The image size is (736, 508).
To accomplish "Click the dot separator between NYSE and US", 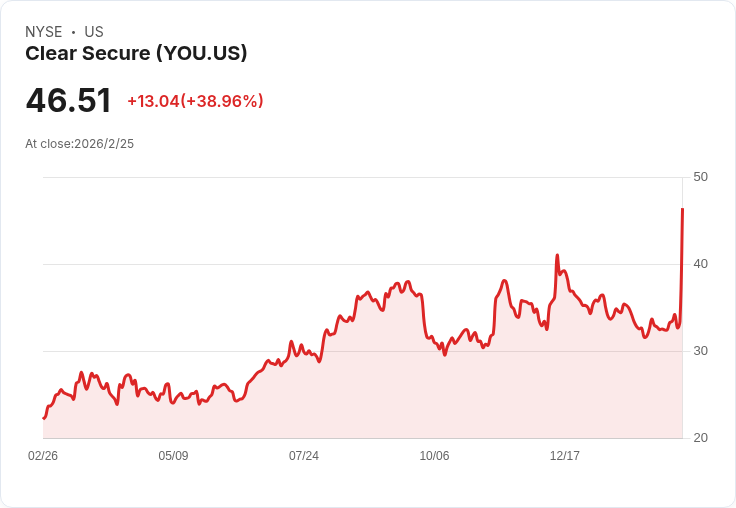I will click(x=73, y=32).
